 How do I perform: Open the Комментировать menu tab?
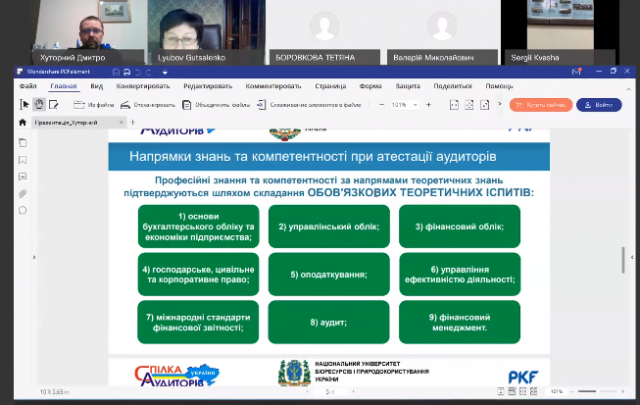tap(273, 86)
